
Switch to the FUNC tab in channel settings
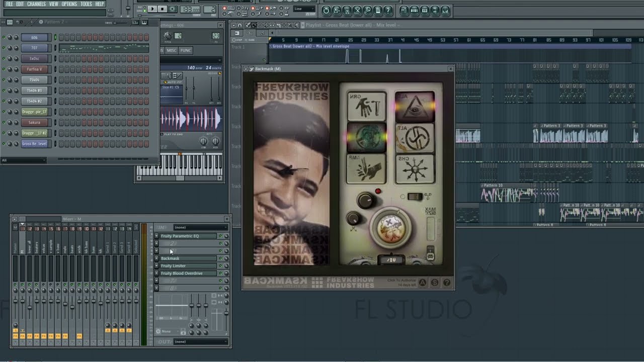[x=186, y=50]
